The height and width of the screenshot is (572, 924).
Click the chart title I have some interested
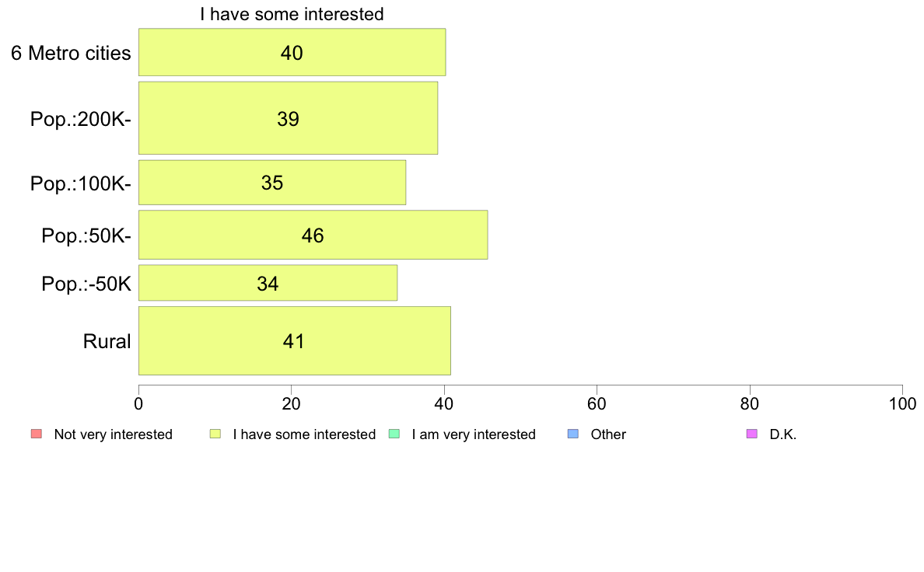click(x=292, y=14)
